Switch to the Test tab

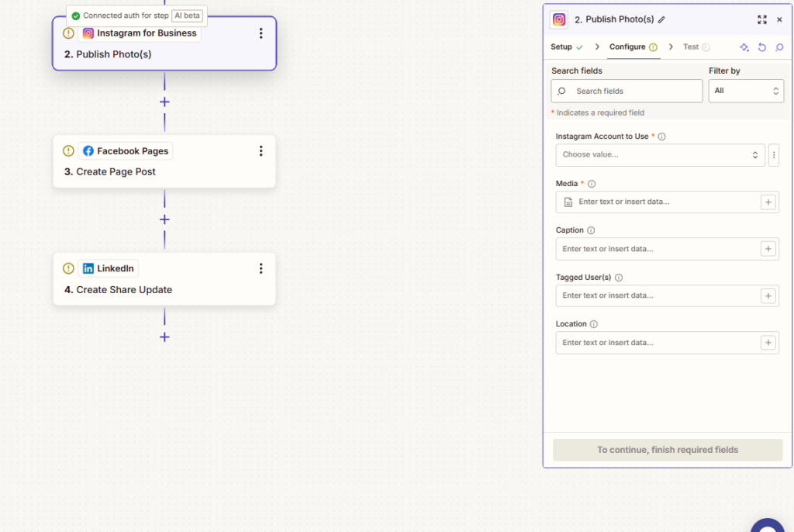pos(690,47)
